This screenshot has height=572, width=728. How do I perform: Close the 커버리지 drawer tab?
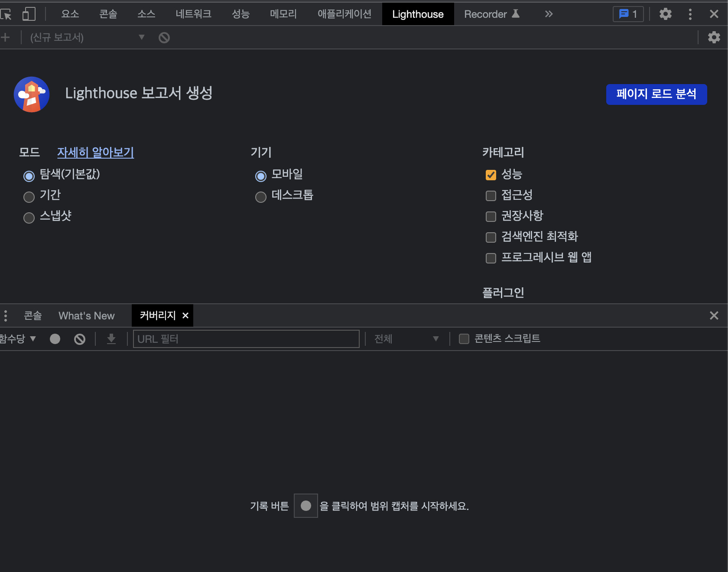click(x=185, y=315)
